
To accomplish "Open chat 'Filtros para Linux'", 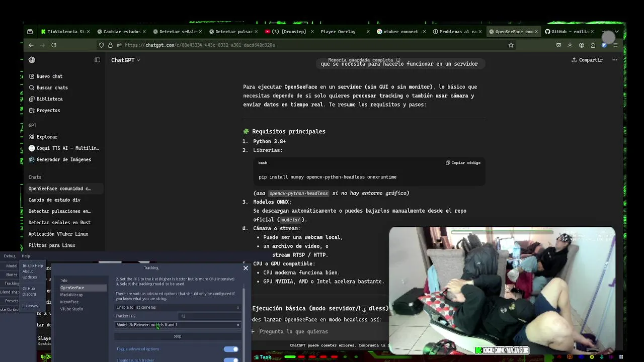I will pyautogui.click(x=52, y=245).
